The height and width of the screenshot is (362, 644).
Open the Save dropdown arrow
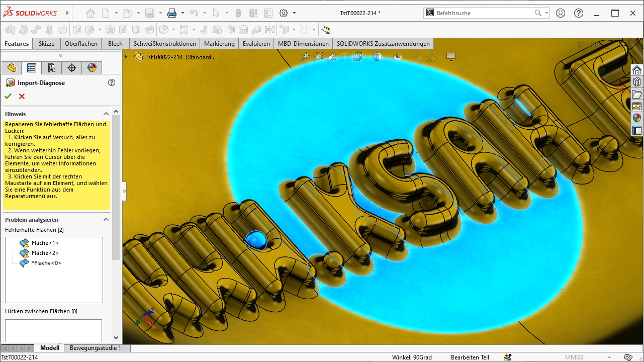click(x=160, y=13)
